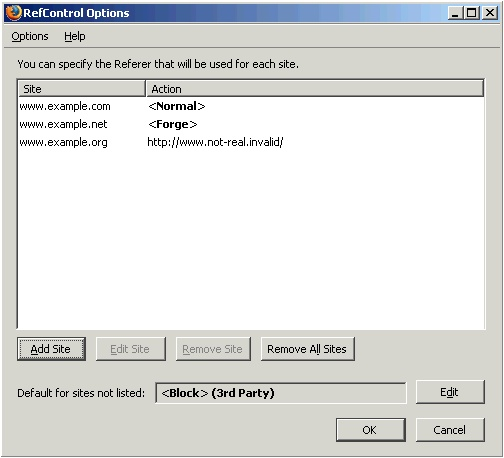Select the www.example.com row
Screen dimensions: 504x458
tap(251, 106)
